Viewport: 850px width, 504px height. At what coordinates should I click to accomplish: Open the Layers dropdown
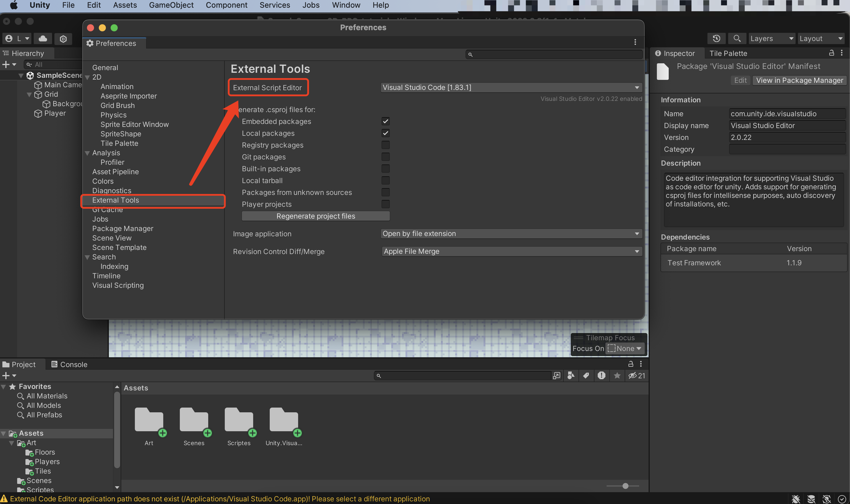pos(771,39)
